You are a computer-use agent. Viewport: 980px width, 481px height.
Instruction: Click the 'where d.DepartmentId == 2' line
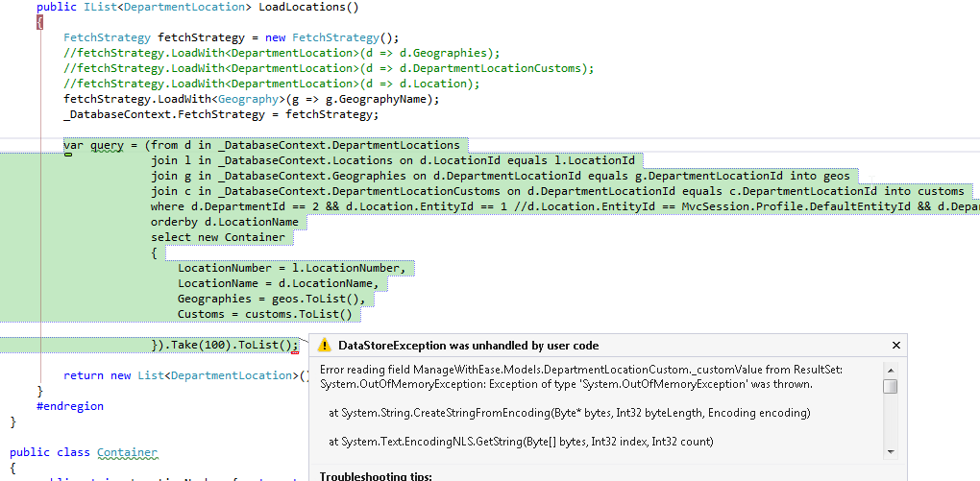[x=565, y=206]
